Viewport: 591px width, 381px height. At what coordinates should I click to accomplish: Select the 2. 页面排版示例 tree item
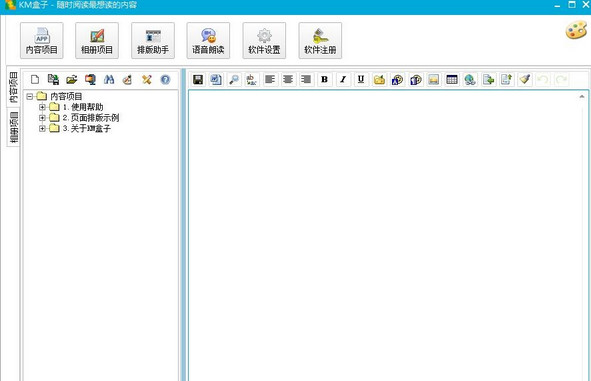pos(91,118)
